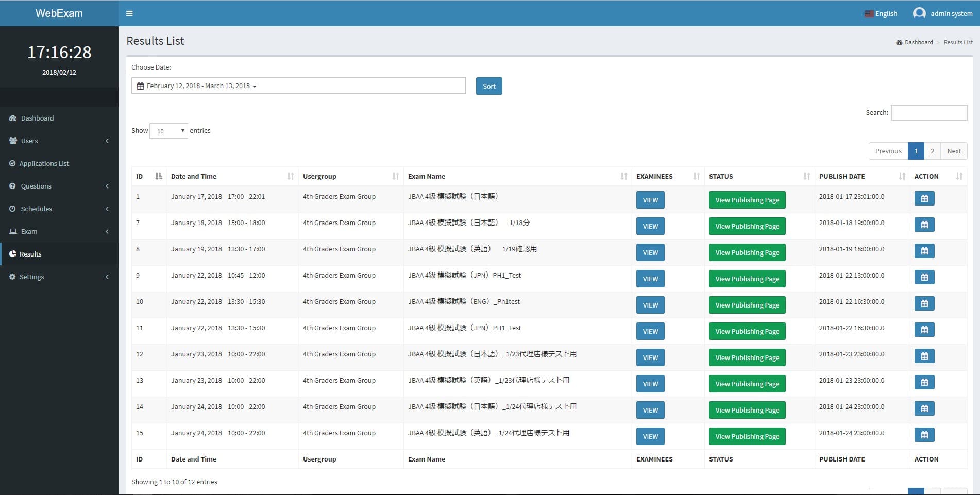Sort by Usergroup column sort icon
This screenshot has height=495, width=980.
pos(396,176)
